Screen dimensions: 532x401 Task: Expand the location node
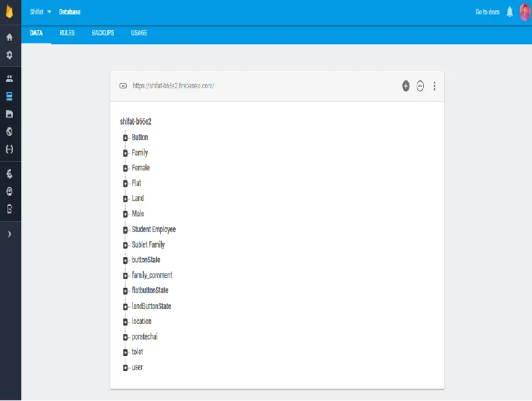(125, 322)
